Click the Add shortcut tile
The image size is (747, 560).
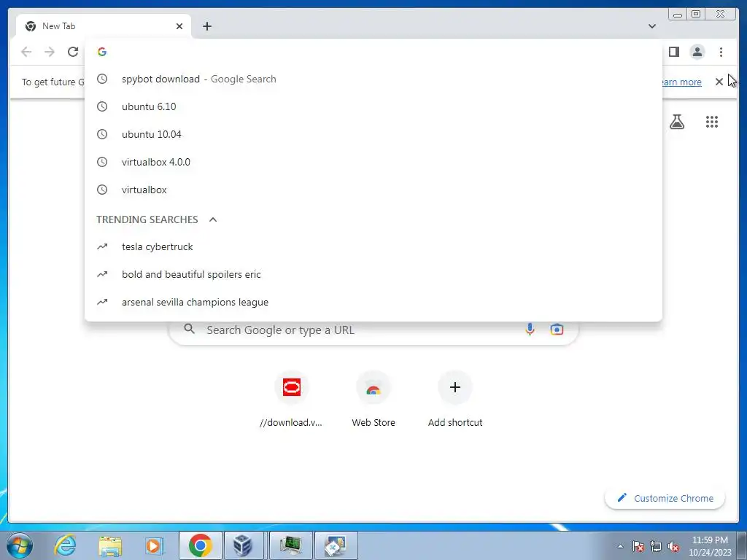455,400
